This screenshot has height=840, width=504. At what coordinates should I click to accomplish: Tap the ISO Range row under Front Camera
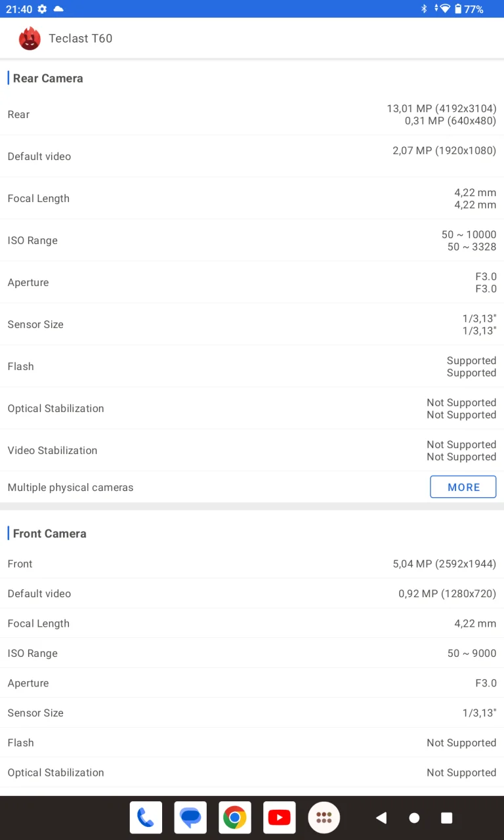tap(252, 653)
